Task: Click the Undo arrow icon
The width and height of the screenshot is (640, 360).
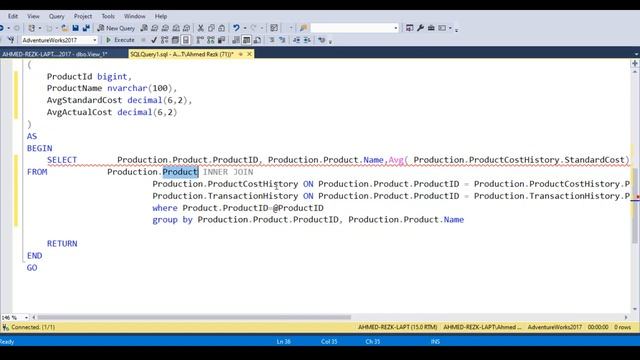Action: pos(236,28)
